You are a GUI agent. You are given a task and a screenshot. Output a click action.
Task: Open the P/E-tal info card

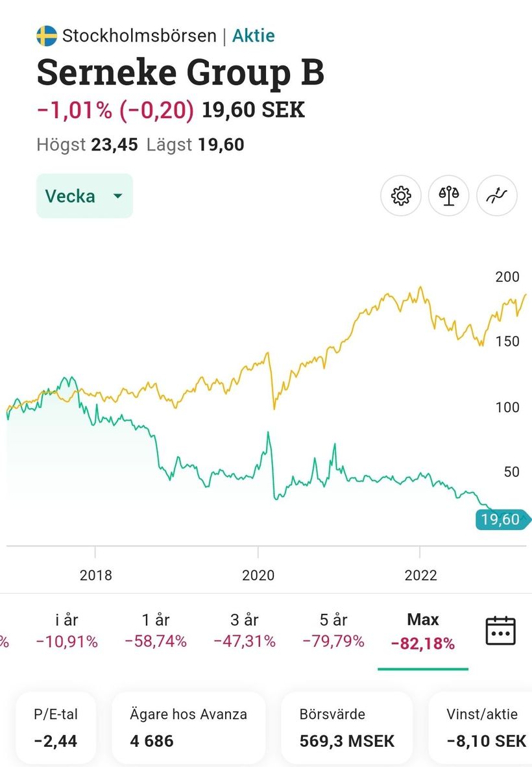pyautogui.click(x=56, y=727)
